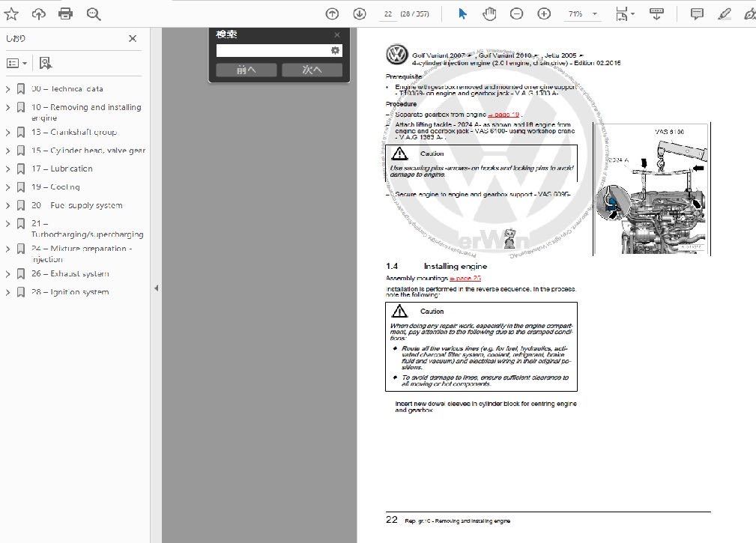The width and height of the screenshot is (756, 543).
Task: Select the arrow selection tool
Action: coord(462,14)
